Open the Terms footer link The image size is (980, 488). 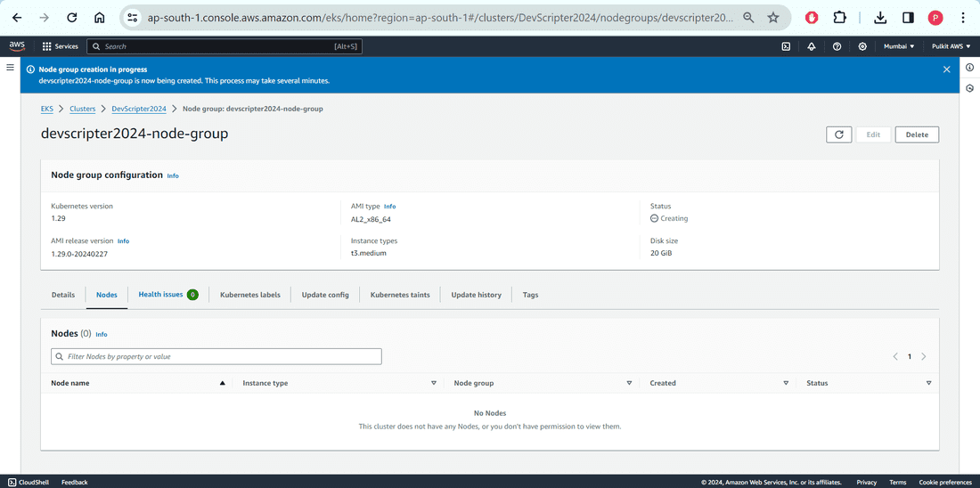897,483
